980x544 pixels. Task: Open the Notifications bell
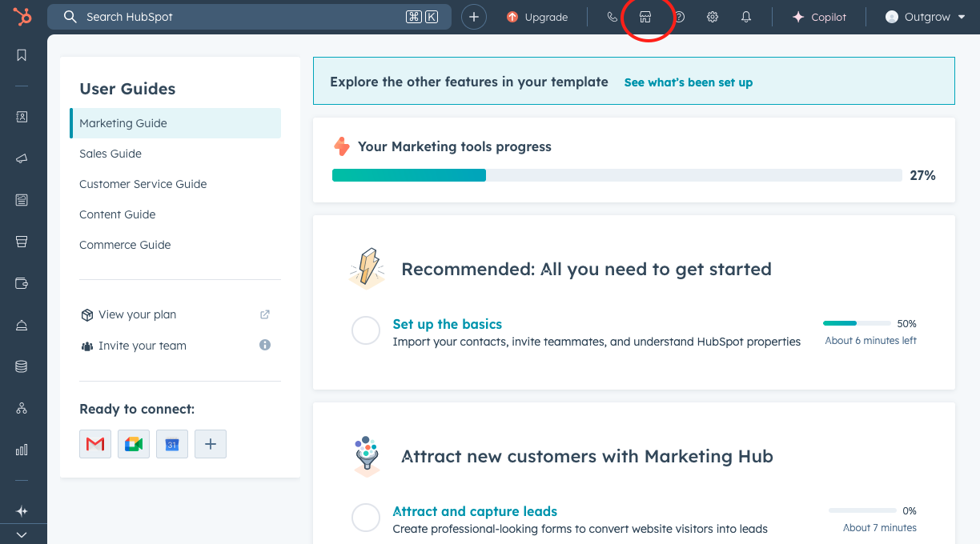click(746, 17)
